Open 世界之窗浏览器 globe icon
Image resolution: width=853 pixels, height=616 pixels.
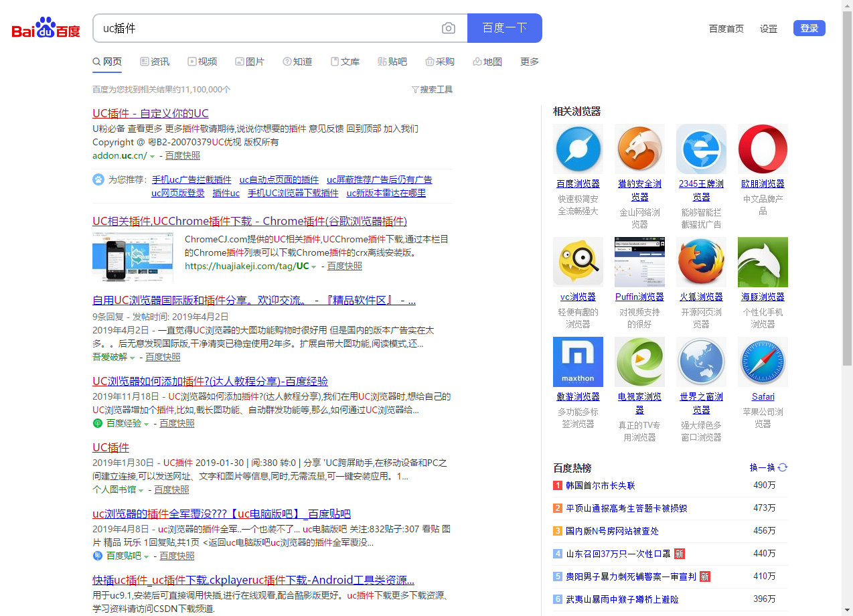(x=701, y=362)
